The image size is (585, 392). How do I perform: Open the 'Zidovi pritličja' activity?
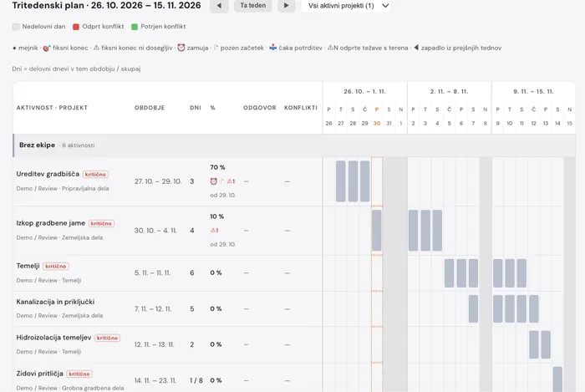coord(40,374)
